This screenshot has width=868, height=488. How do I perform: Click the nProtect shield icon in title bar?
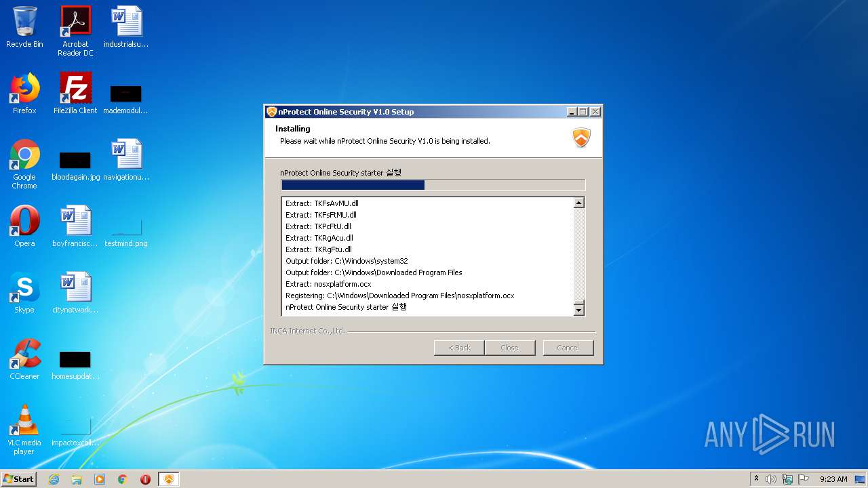(x=271, y=112)
